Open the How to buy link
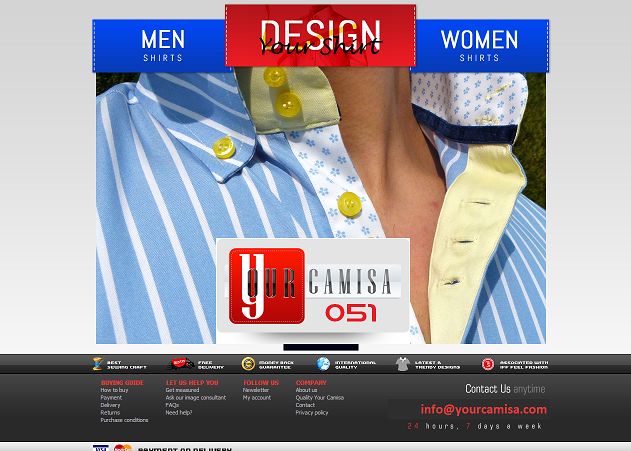 (x=114, y=390)
